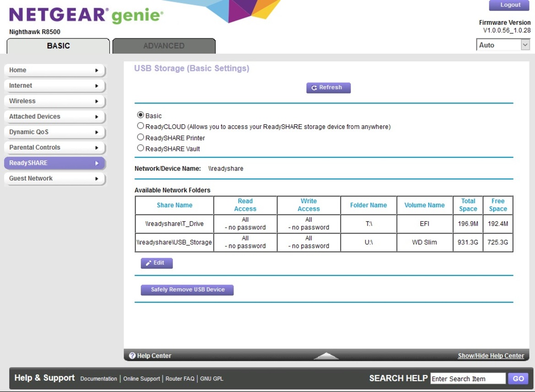
Task: Click the NETGEAR genie logo
Action: pyautogui.click(x=86, y=16)
